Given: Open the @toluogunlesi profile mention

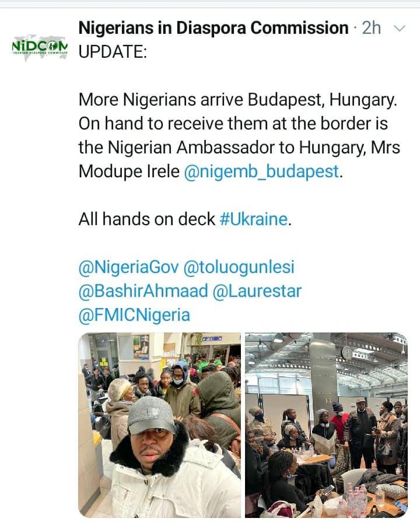Looking at the screenshot, I should pyautogui.click(x=239, y=267).
